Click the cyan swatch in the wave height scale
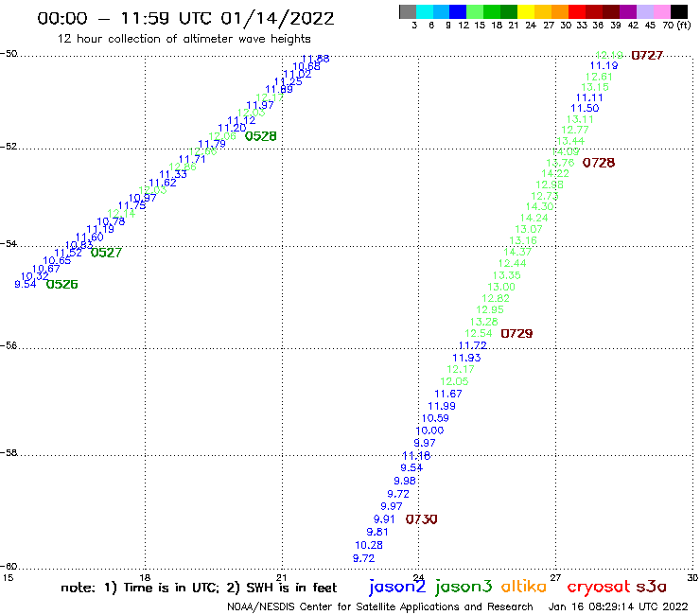Image resolution: width=700 pixels, height=615 pixels. click(425, 11)
